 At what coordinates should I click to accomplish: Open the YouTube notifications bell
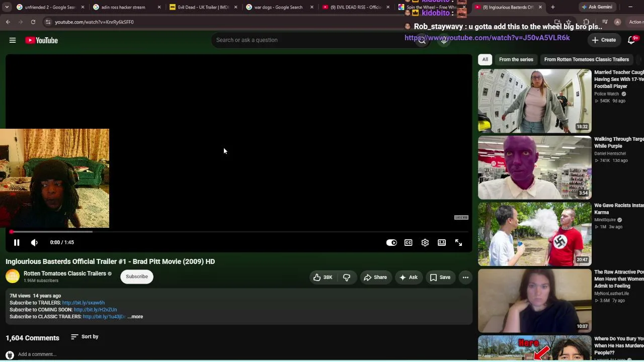click(632, 40)
